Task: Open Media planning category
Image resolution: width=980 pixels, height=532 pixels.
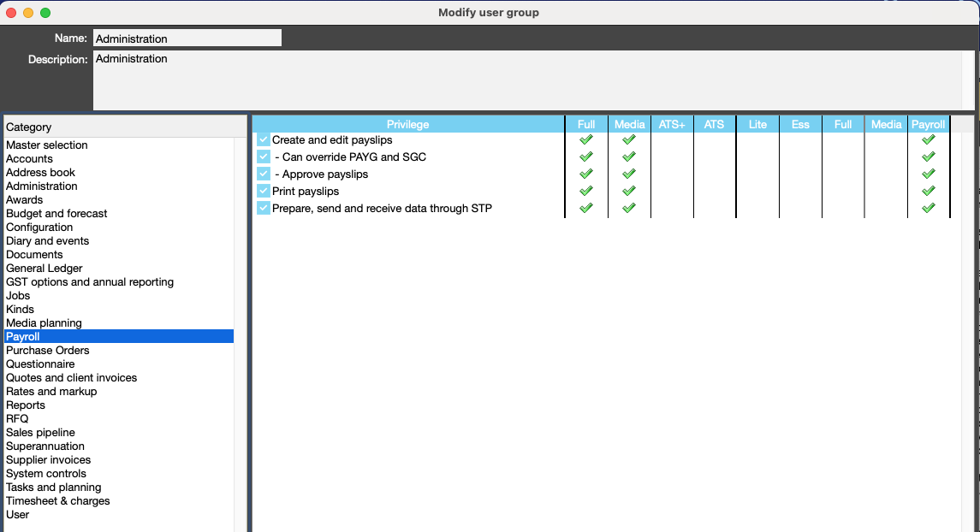Action: coord(119,323)
